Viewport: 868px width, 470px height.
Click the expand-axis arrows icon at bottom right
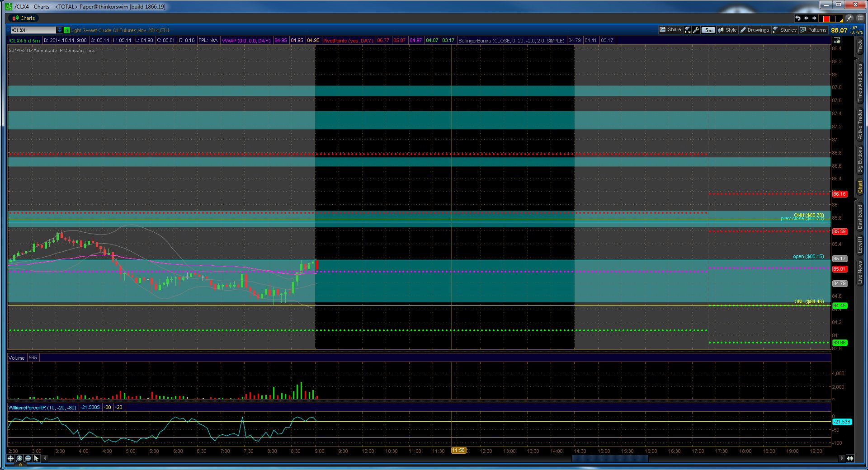coord(850,458)
